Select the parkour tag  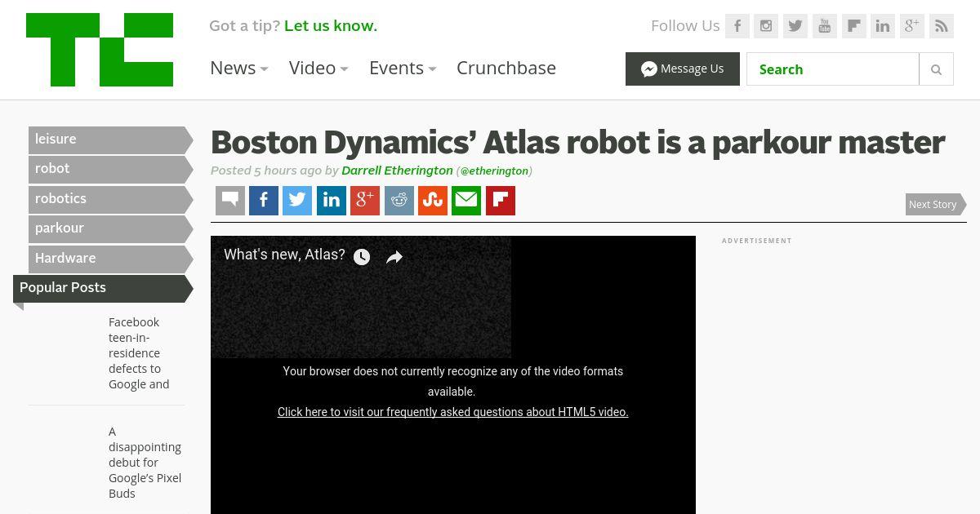(110, 228)
